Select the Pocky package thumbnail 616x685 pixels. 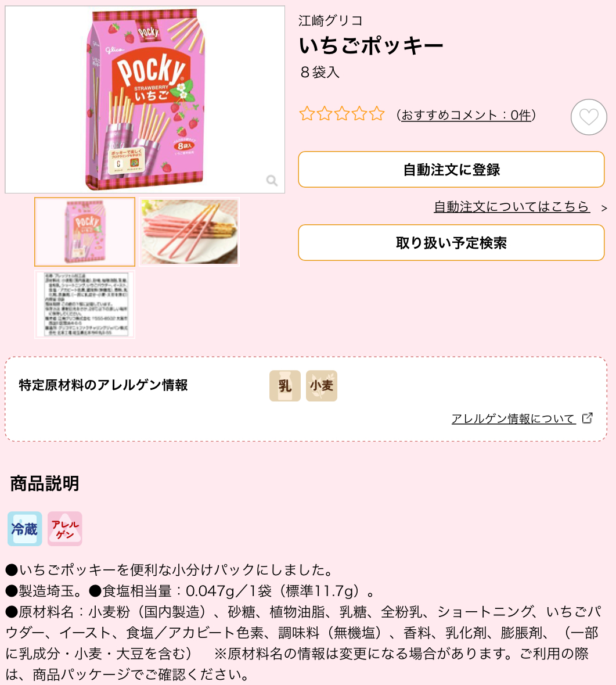85,232
